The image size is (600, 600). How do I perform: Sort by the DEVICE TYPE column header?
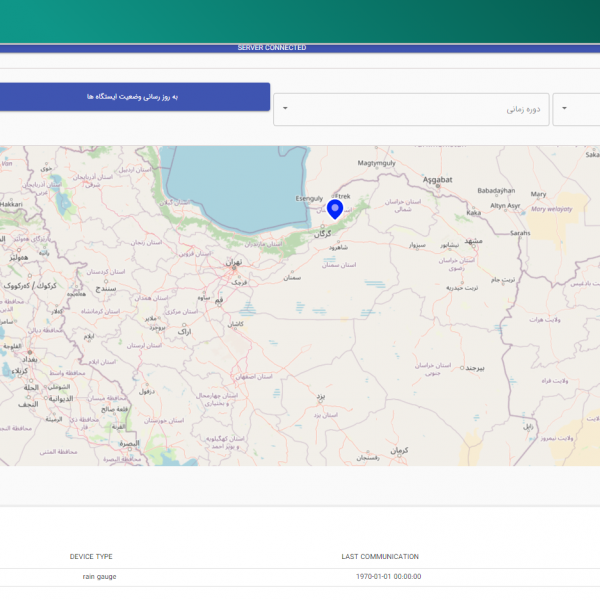coord(91,556)
